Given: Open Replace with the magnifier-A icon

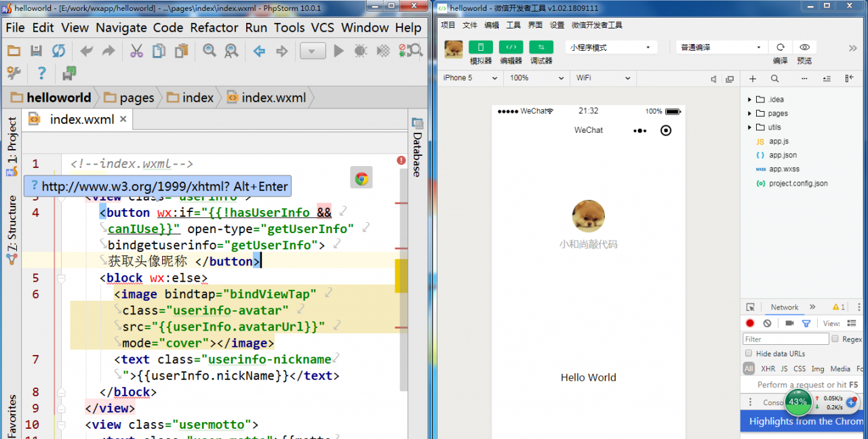Looking at the screenshot, I should [x=231, y=51].
